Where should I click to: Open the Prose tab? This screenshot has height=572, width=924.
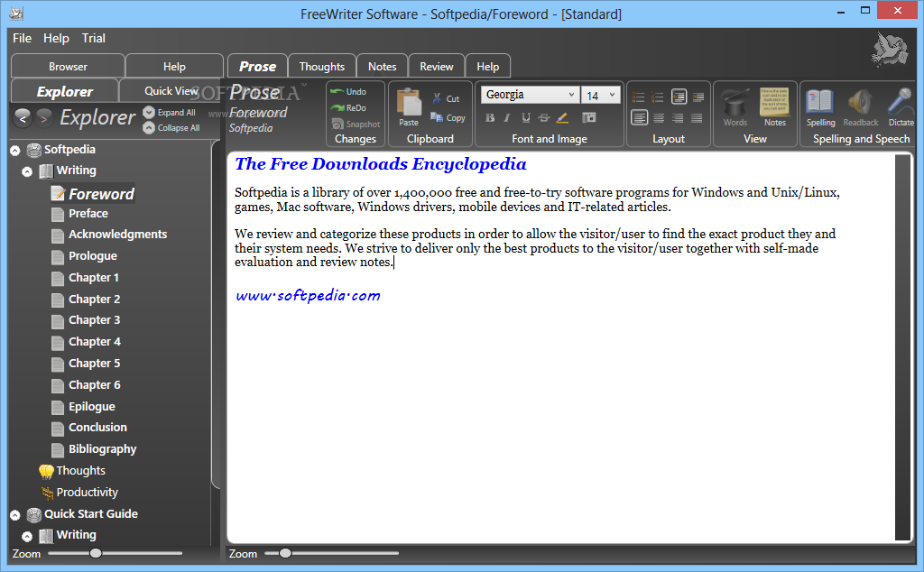[x=257, y=66]
